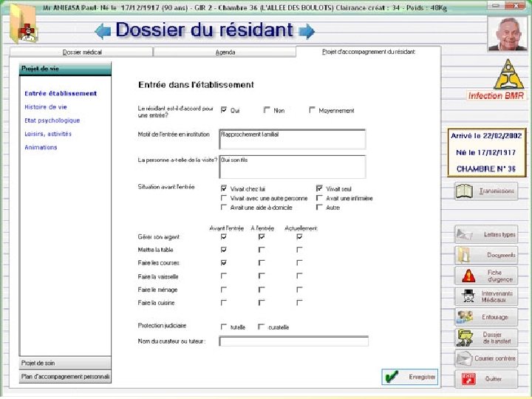This screenshot has height=399, width=532.
Task: Toggle Mettre la table Avant l'entrée checkbox
Action: pos(224,250)
